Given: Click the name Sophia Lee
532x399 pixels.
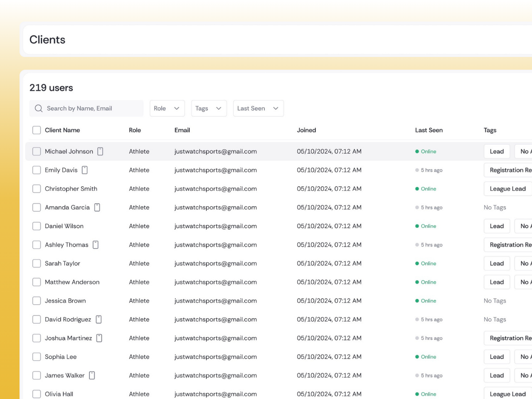Looking at the screenshot, I should pyautogui.click(x=61, y=357).
